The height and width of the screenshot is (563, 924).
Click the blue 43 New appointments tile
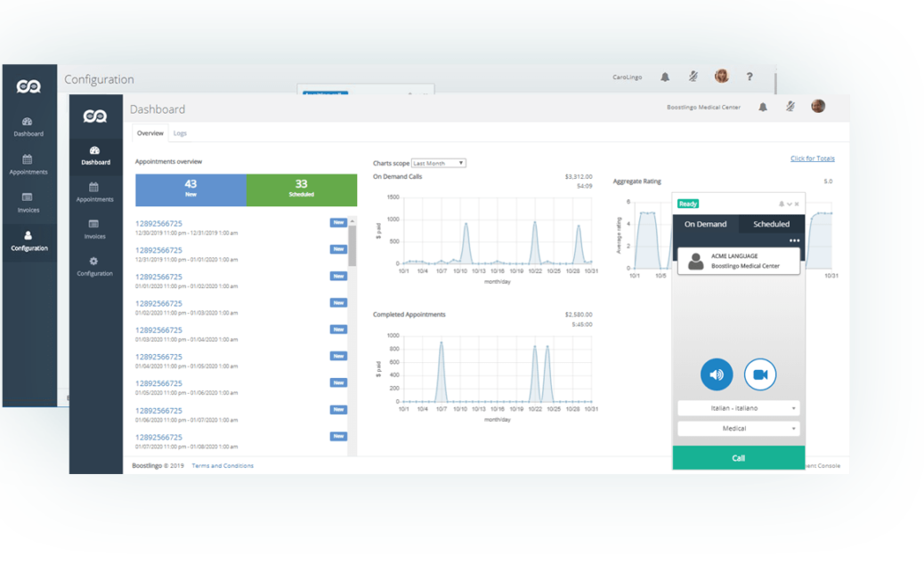click(x=190, y=189)
